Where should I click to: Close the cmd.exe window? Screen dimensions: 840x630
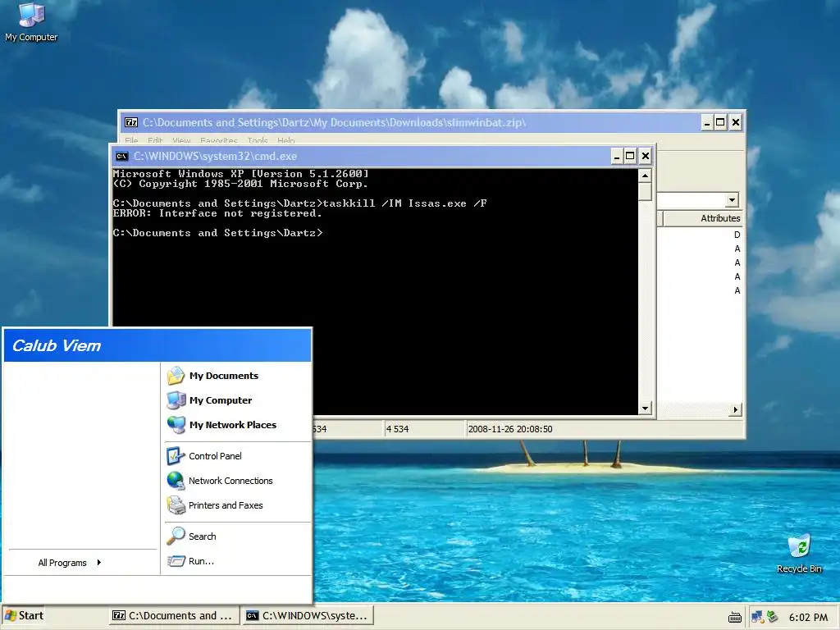point(646,157)
